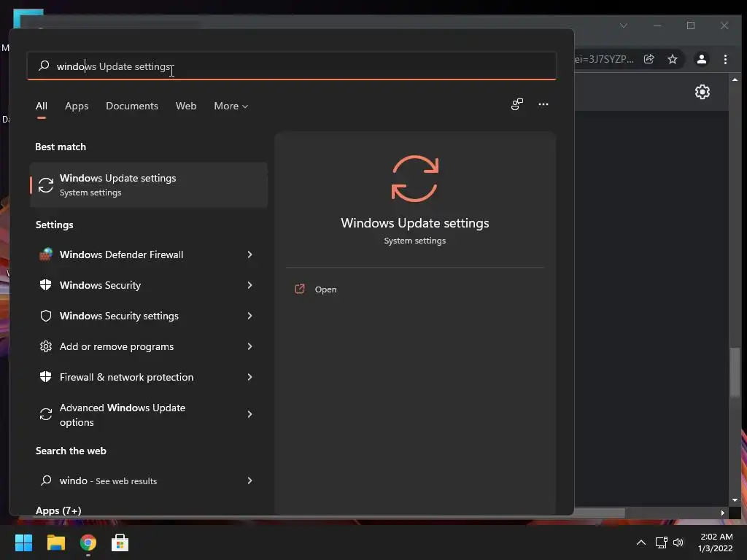The width and height of the screenshot is (747, 560).
Task: Click the sync icon beside Windows Update settings result
Action: point(46,185)
